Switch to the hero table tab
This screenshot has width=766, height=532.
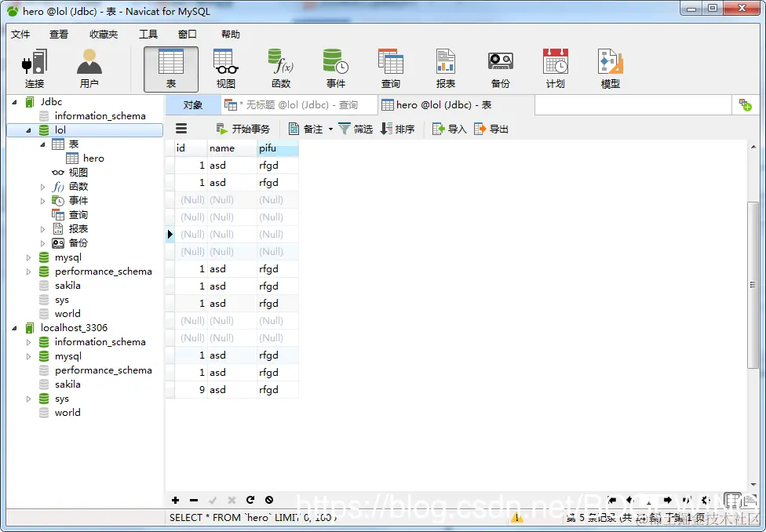456,105
